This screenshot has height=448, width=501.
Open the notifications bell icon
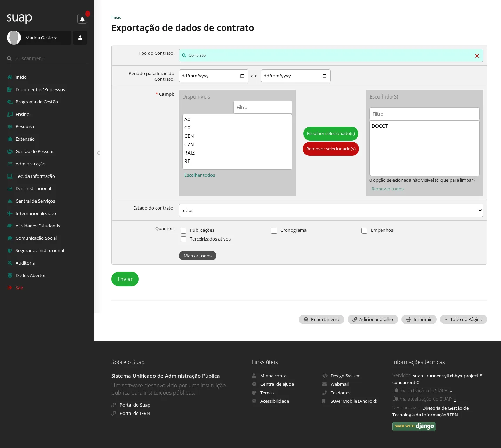[82, 19]
